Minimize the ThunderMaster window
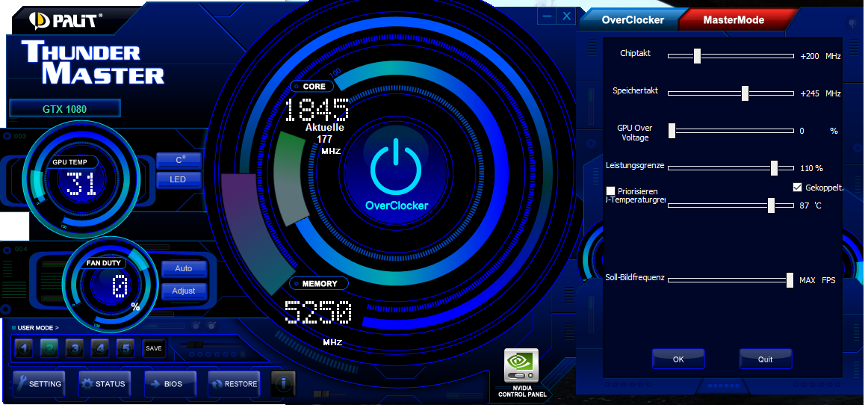Image resolution: width=868 pixels, height=405 pixels. tap(547, 16)
